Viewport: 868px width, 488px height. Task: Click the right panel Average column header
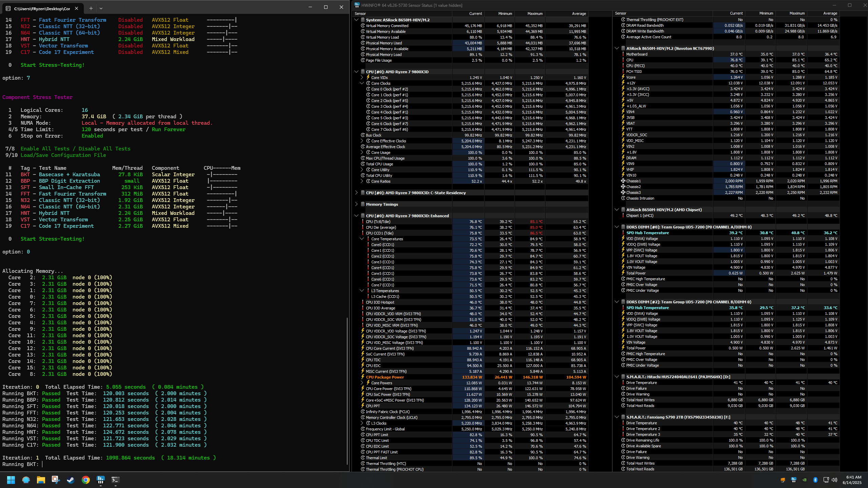[x=823, y=14]
